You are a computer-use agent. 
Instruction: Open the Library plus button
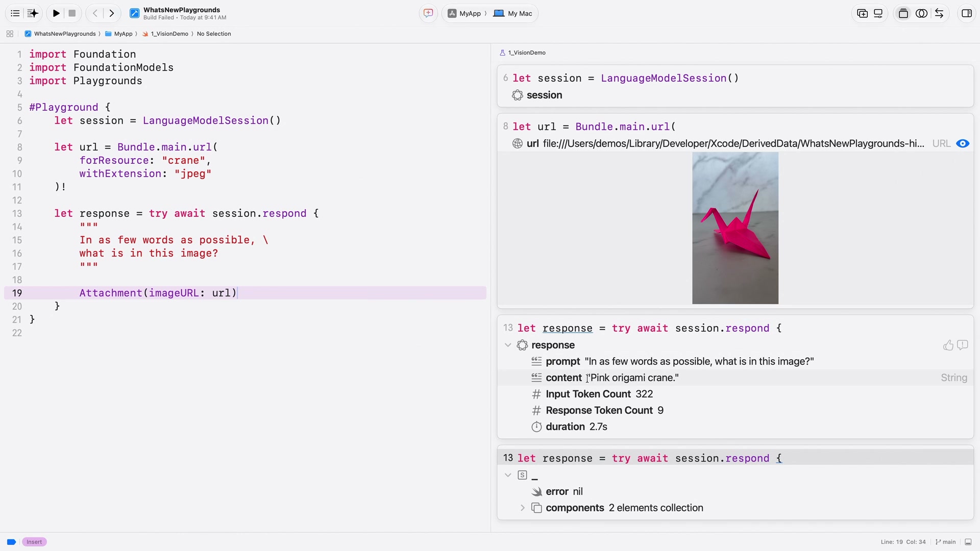(862, 13)
